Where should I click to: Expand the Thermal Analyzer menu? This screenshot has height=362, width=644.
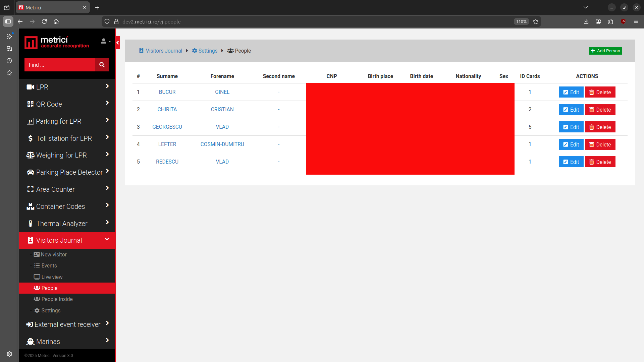tap(67, 224)
